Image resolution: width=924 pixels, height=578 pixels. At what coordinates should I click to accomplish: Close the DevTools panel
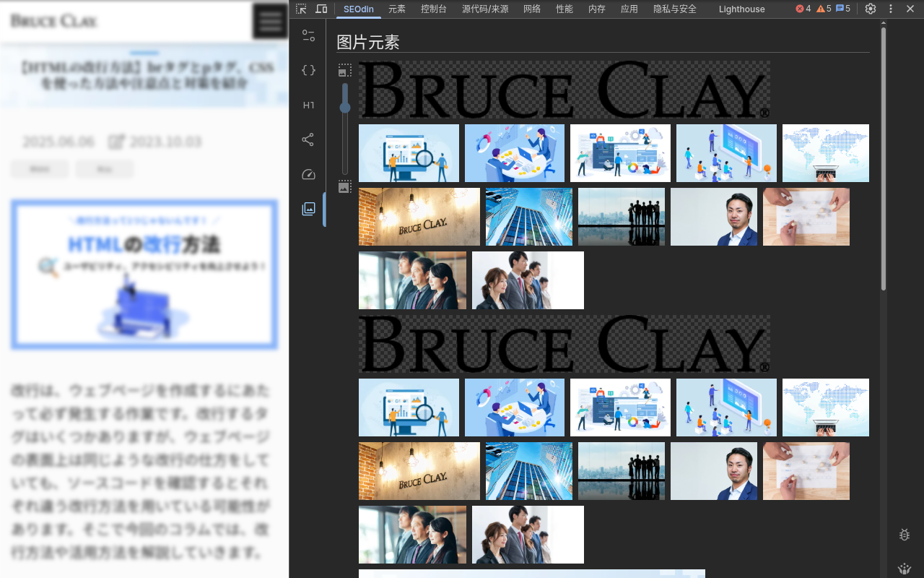pos(910,9)
